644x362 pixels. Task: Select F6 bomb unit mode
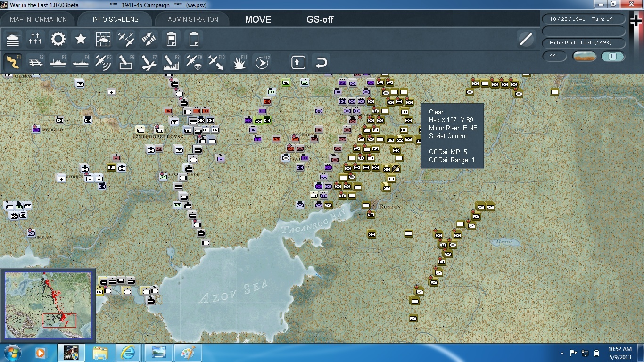click(126, 62)
